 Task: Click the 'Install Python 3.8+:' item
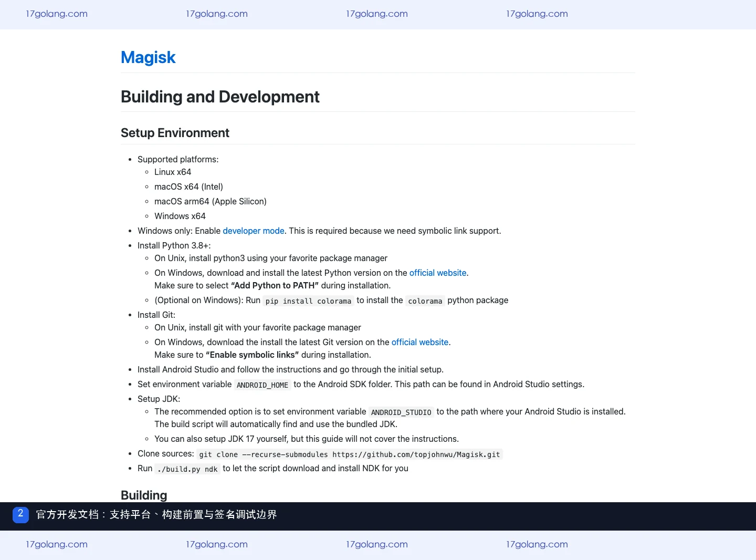(174, 245)
